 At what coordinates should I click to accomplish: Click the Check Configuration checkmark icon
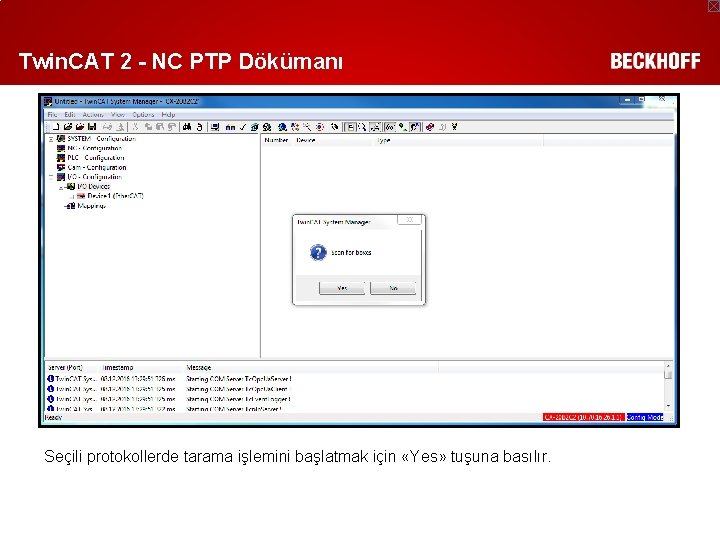click(243, 127)
